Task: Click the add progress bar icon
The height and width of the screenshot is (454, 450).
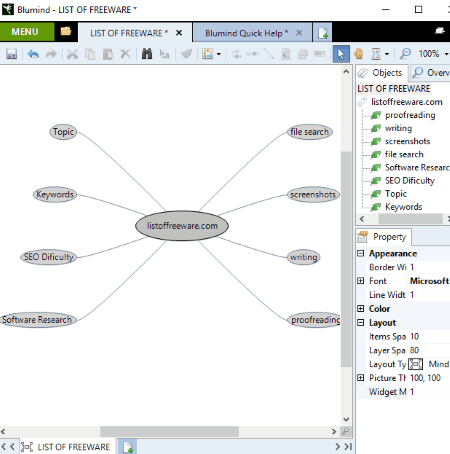Action: point(320,54)
